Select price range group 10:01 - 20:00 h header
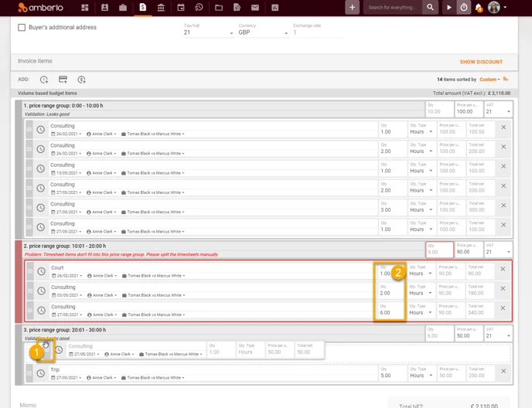The height and width of the screenshot is (408, 532). click(x=64, y=246)
